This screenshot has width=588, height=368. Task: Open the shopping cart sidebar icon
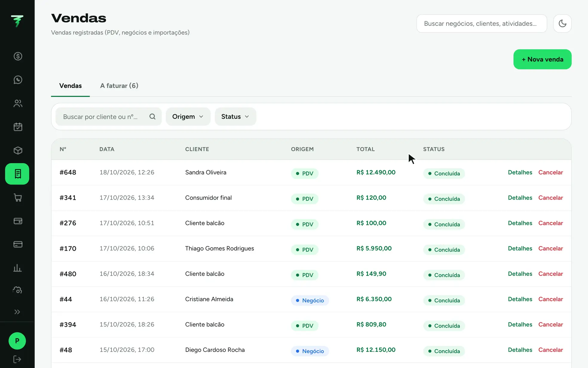18,197
